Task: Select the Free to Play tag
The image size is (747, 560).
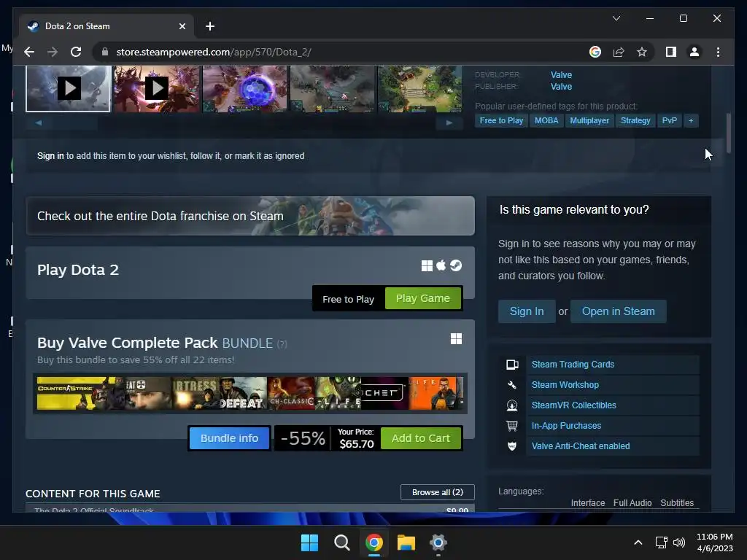Action: point(501,120)
